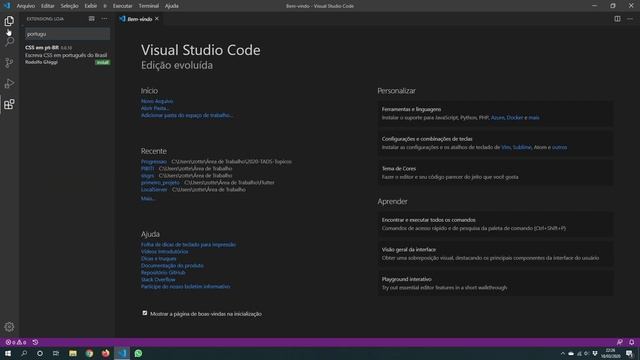The height and width of the screenshot is (360, 640).
Task: Open Firefox from the taskbar
Action: (106, 353)
